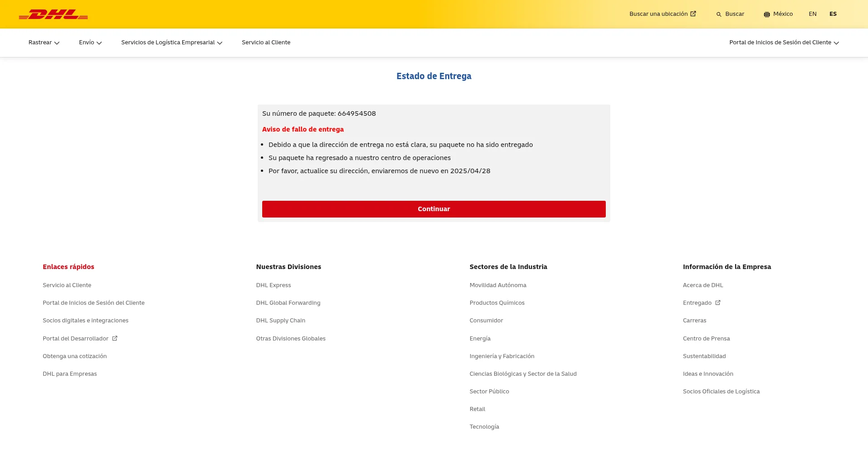
Task: Switch language to ES
Action: click(x=833, y=14)
